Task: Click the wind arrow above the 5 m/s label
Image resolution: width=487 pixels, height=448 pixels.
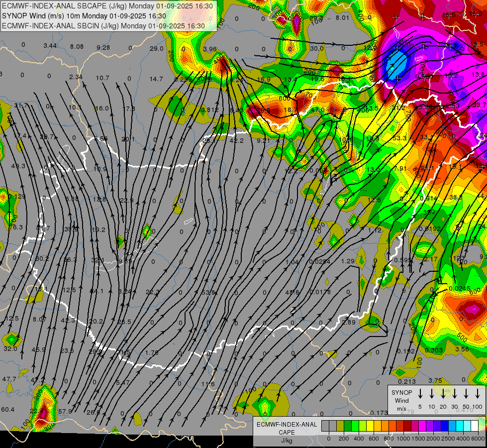Action: point(420,393)
